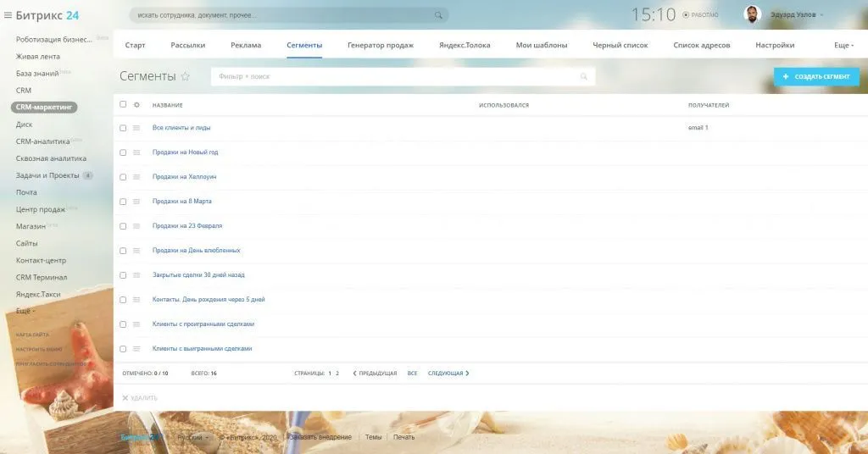Check the box for Продажи на 8 Марта
The height and width of the screenshot is (454, 868).
click(x=123, y=202)
